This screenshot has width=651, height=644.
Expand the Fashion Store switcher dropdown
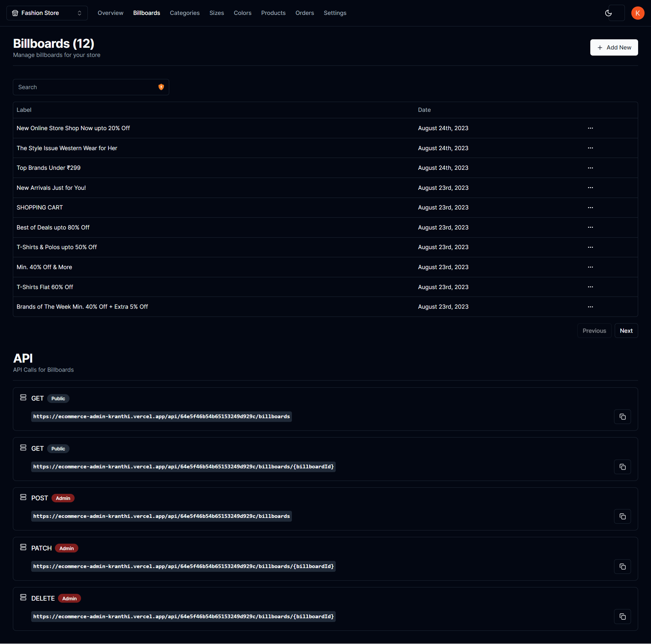click(79, 13)
